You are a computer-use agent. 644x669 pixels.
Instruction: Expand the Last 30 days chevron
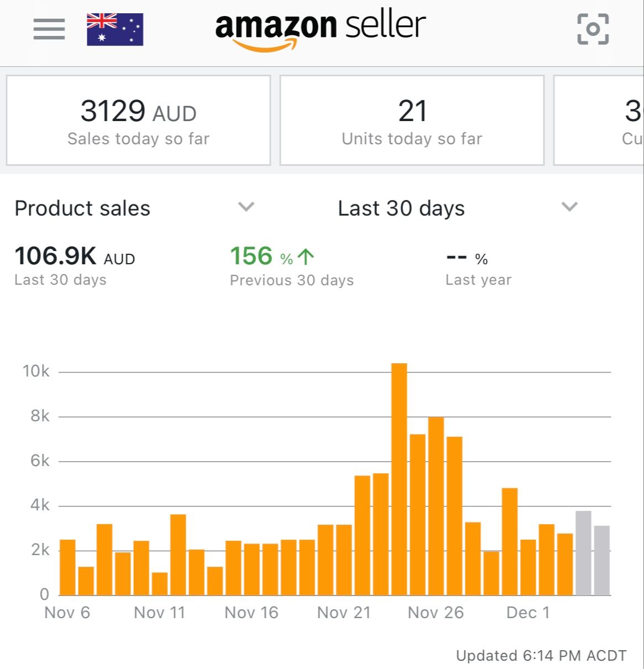569,207
